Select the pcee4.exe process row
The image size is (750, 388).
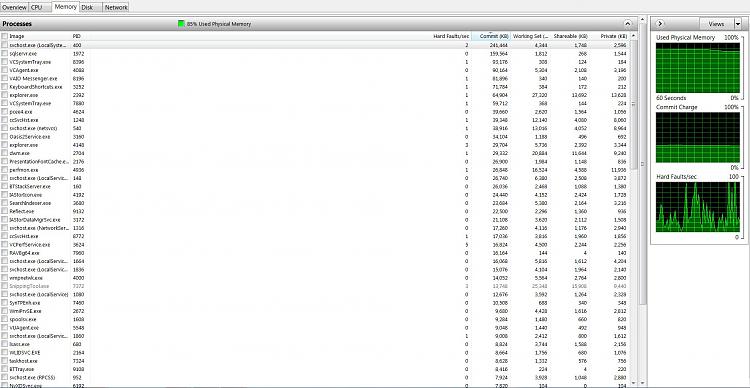315,111
